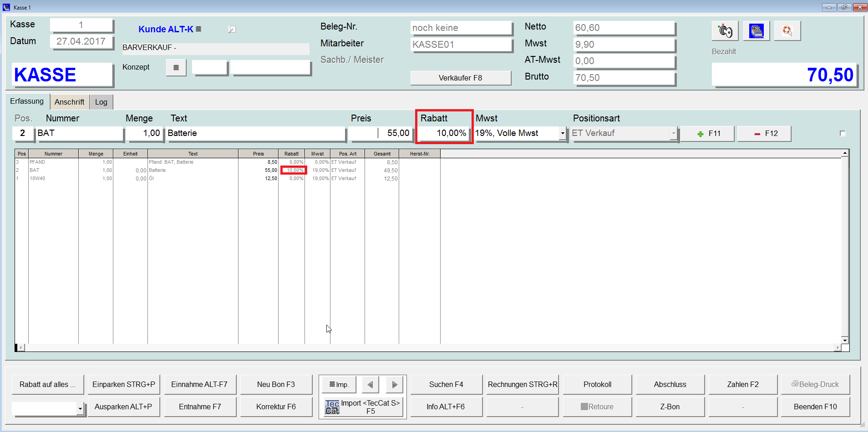The image size is (868, 432).
Task: Click the Einheit column header
Action: coord(130,154)
